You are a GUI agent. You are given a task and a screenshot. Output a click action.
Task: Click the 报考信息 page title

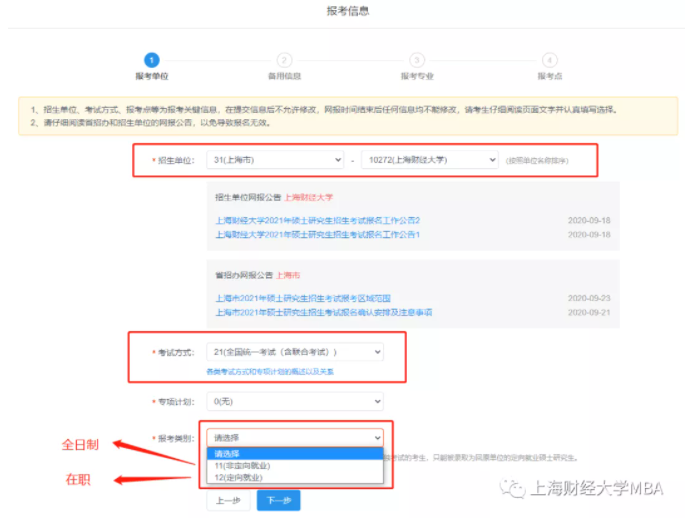(348, 11)
